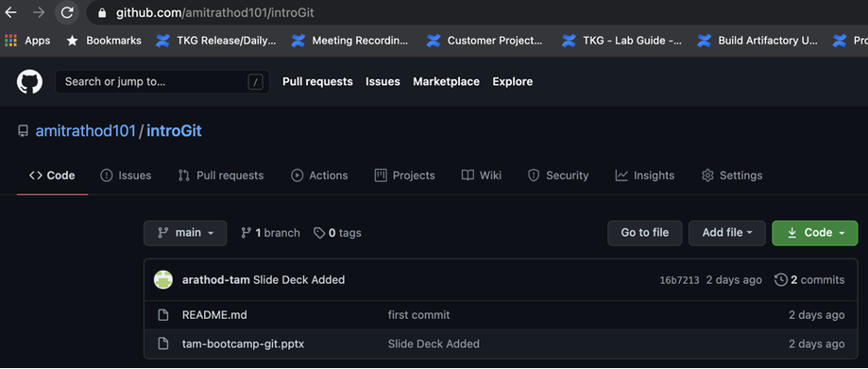The height and width of the screenshot is (369, 868).
Task: Open Pull requests in top navigation
Action: (317, 82)
